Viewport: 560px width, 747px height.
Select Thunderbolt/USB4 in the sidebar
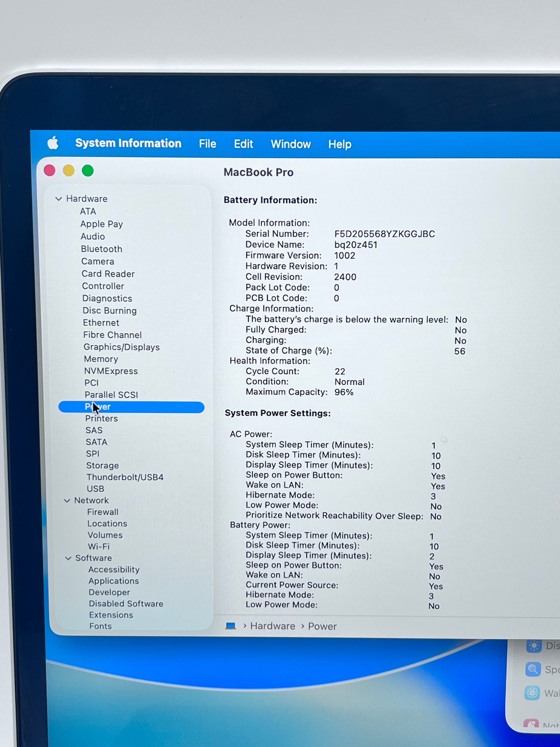tap(125, 477)
